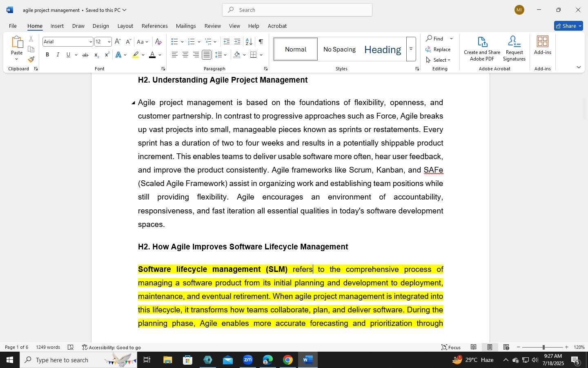Decrease font size with shrink font icon
588x368 pixels.
(128, 42)
